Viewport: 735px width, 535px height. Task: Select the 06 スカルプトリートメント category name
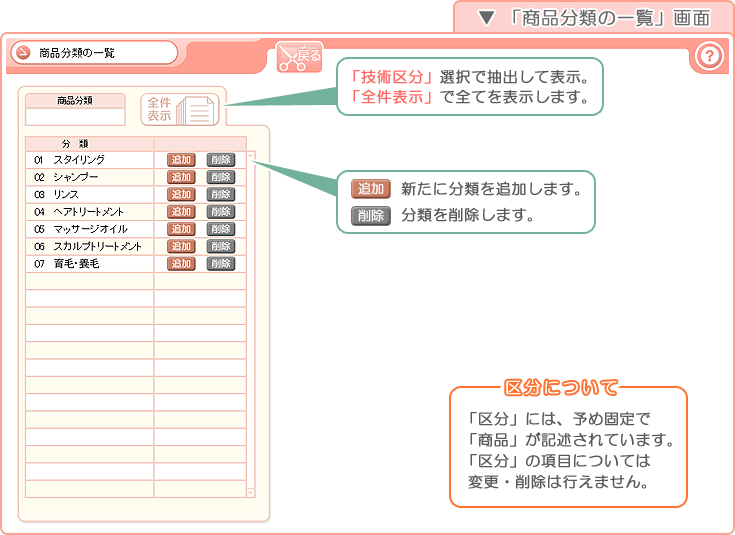click(x=97, y=246)
